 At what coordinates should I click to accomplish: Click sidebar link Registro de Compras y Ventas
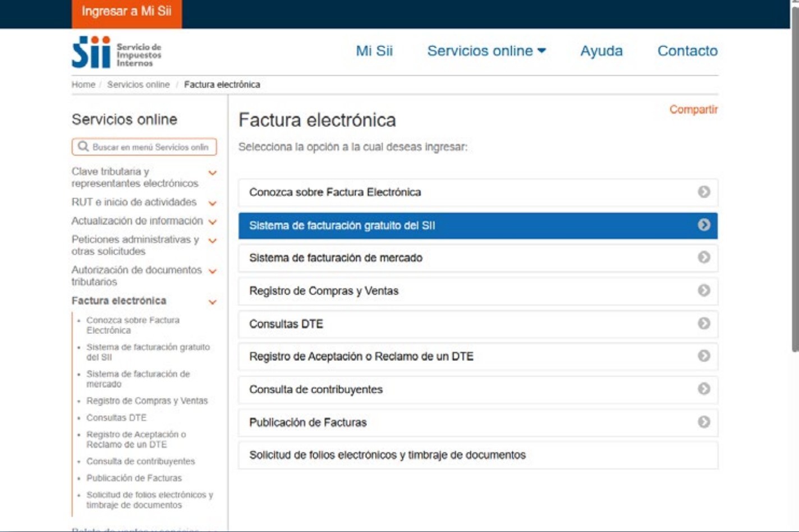(147, 401)
